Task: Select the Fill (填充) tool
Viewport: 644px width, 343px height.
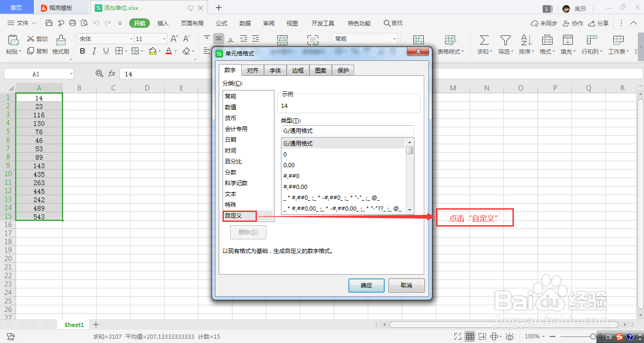Action: (x=568, y=40)
